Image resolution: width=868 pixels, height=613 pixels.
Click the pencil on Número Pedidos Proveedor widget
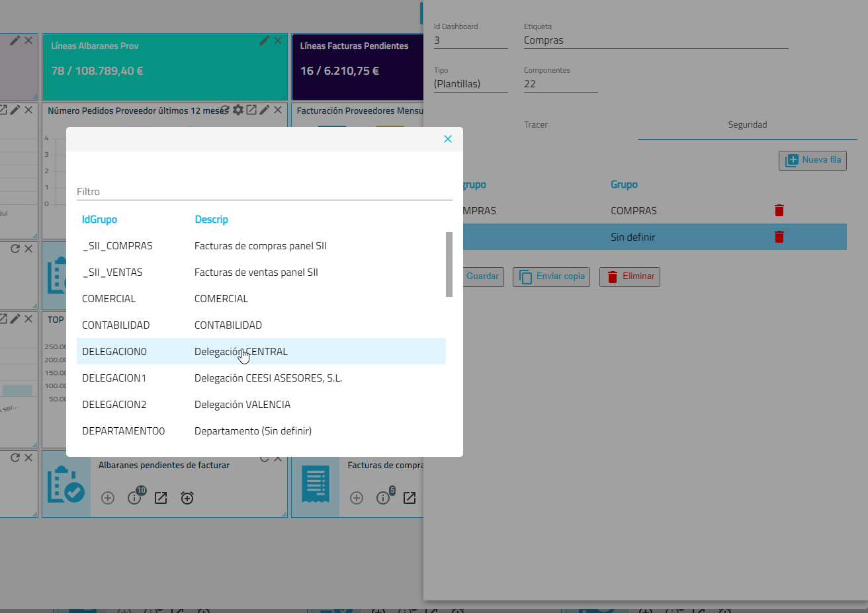coord(265,110)
